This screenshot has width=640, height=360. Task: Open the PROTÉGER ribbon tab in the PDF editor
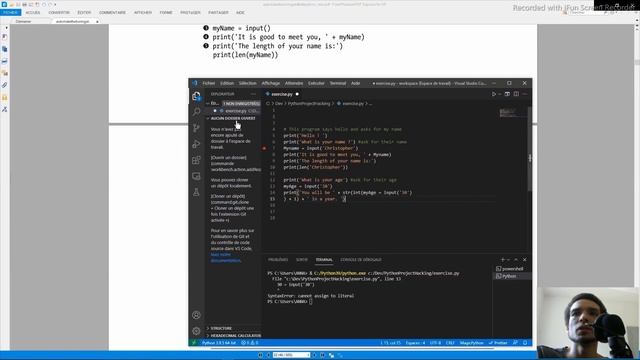[190, 13]
